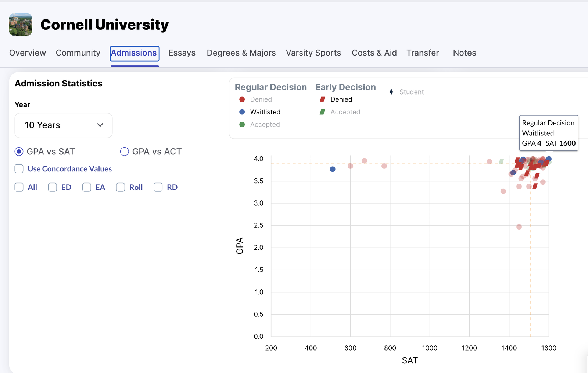Enable the Roll filter checkbox
The image size is (588, 373).
point(121,187)
